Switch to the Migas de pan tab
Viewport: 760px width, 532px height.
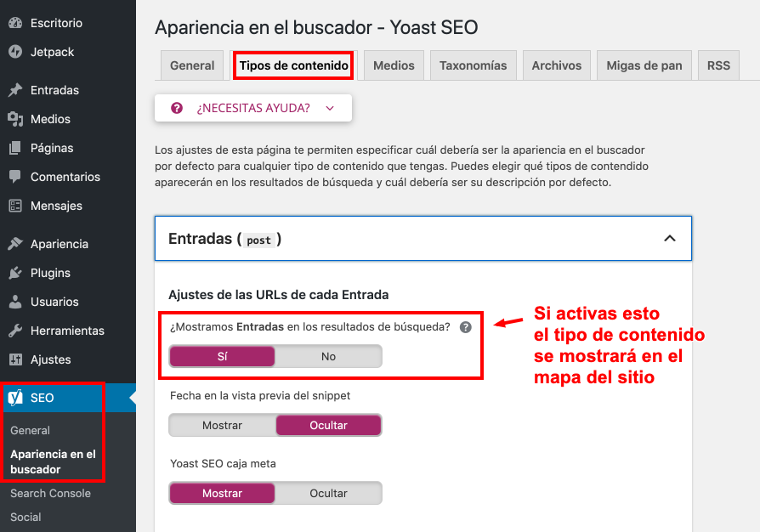[x=644, y=65]
